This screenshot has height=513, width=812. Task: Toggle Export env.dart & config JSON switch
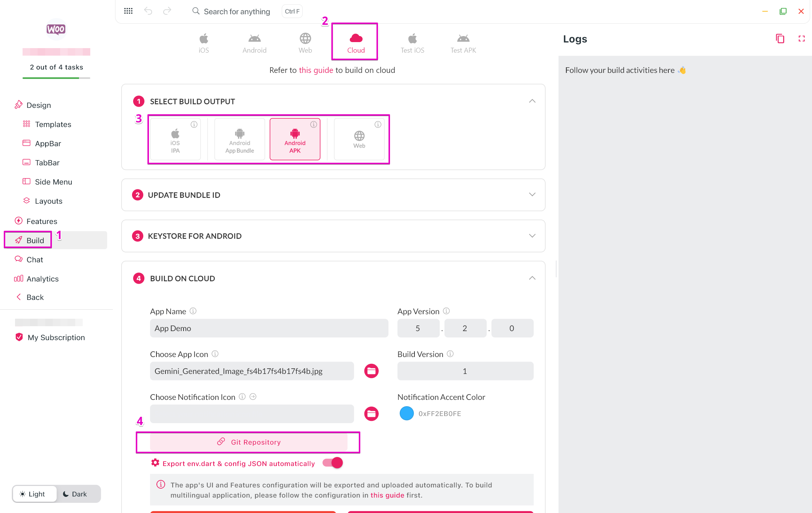(333, 463)
